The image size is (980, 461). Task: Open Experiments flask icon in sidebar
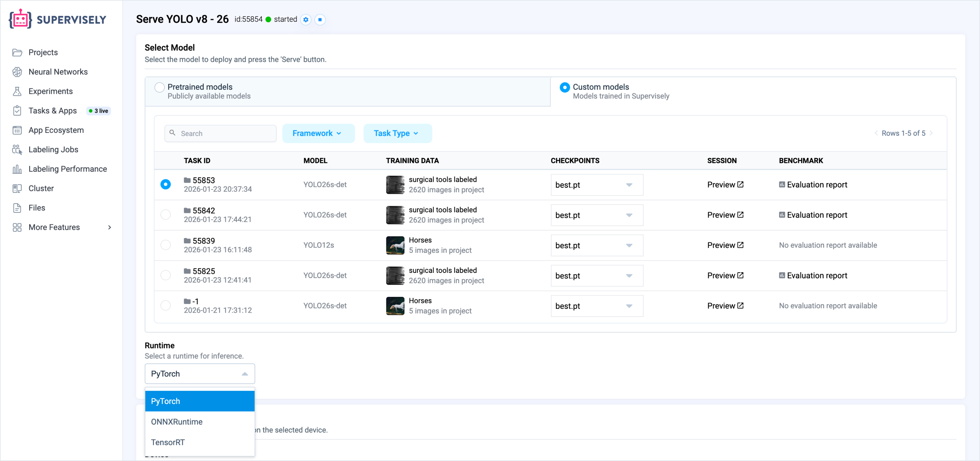tap(17, 91)
